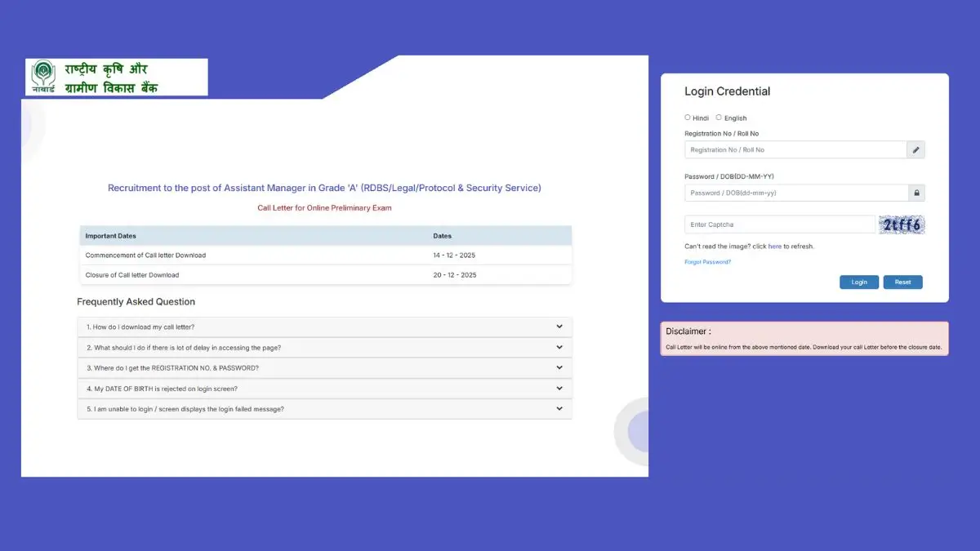
Task: Click the pencil icon beside Registration No field
Action: [916, 150]
